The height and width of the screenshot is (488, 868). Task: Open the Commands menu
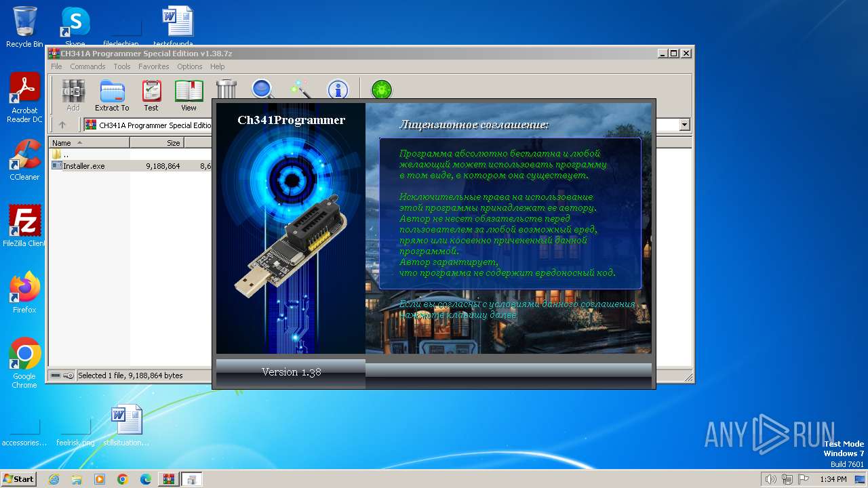coord(87,66)
